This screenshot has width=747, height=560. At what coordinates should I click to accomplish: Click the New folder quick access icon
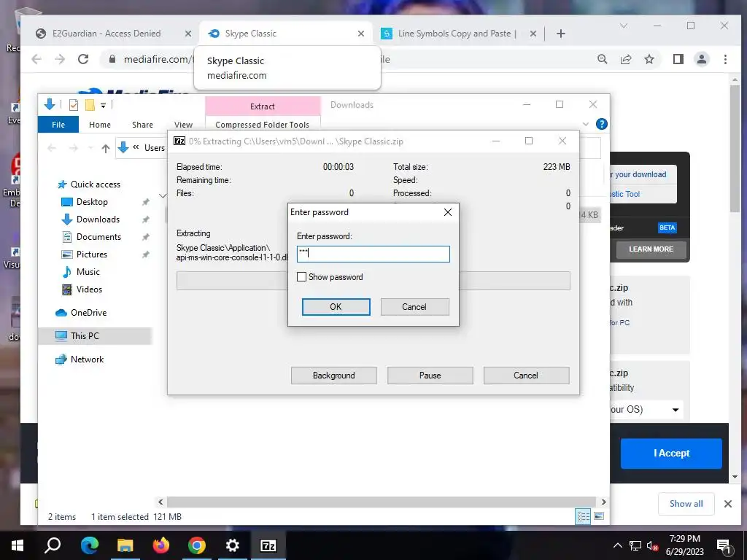[90, 105]
